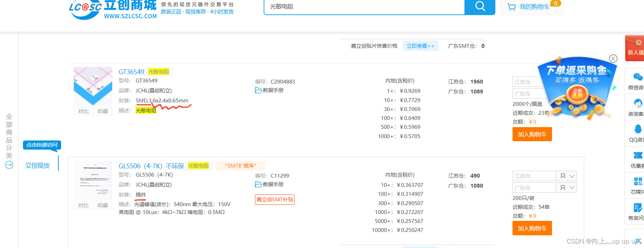Click the 广东仓 quantity field for GL5506
The image size is (644, 248).
tap(534, 188)
